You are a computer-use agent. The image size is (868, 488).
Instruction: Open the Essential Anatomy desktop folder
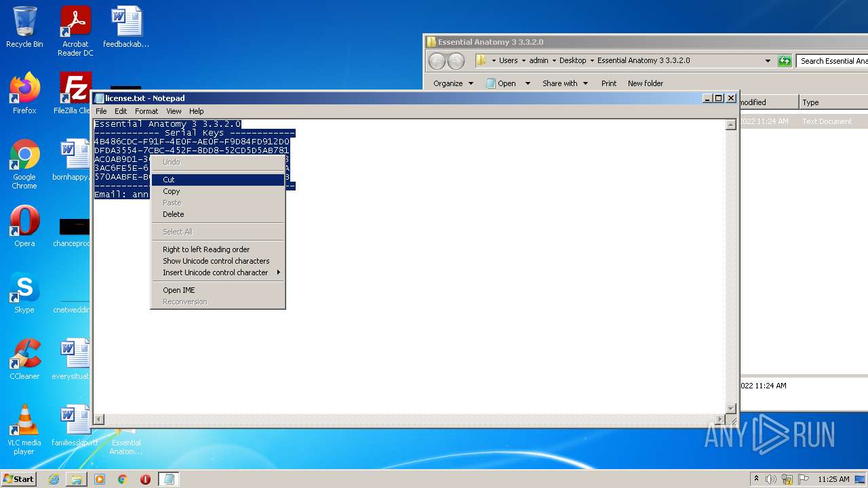coord(126,442)
